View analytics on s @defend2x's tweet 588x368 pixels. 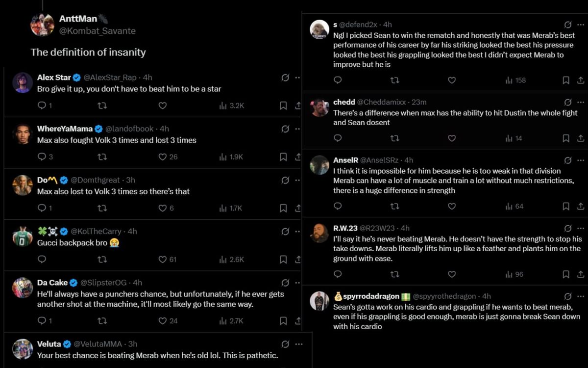pos(515,80)
